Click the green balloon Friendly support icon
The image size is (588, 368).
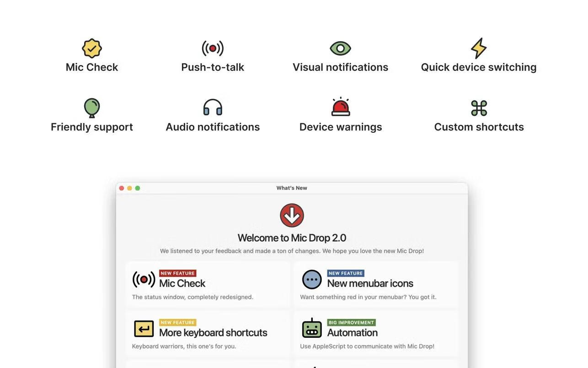pyautogui.click(x=92, y=108)
